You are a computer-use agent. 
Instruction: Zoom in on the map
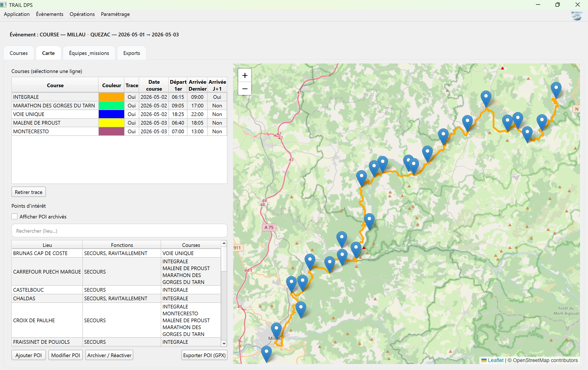245,75
